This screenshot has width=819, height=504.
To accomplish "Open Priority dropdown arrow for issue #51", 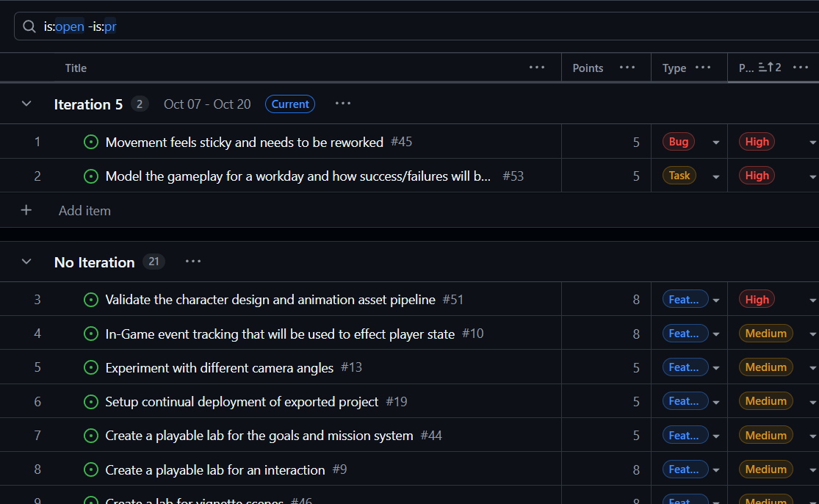I will pyautogui.click(x=812, y=300).
